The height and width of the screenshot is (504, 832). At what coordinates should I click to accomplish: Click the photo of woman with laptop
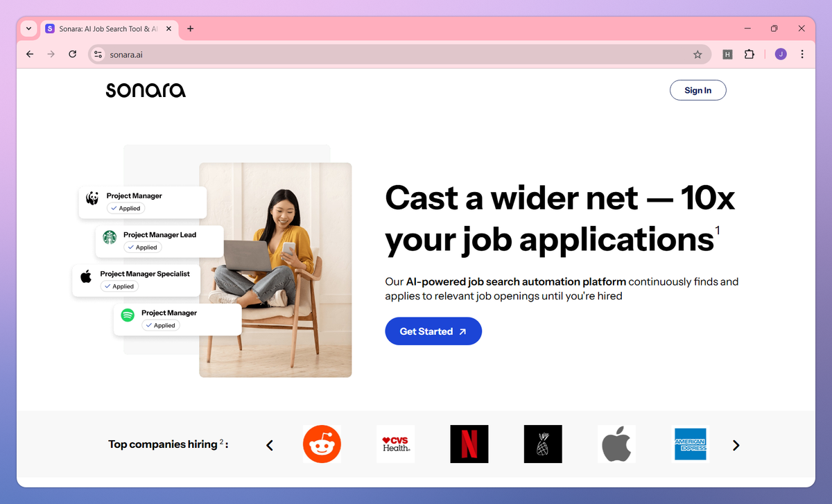pyautogui.click(x=275, y=270)
